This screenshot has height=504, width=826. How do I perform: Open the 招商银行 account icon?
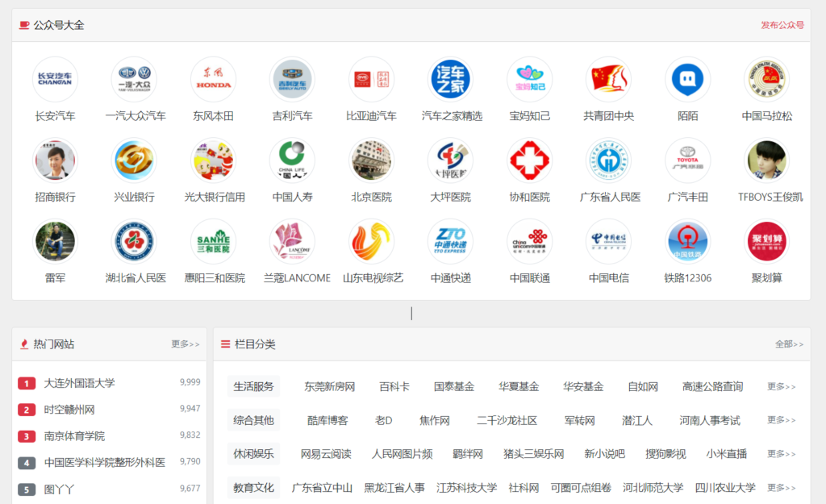55,160
